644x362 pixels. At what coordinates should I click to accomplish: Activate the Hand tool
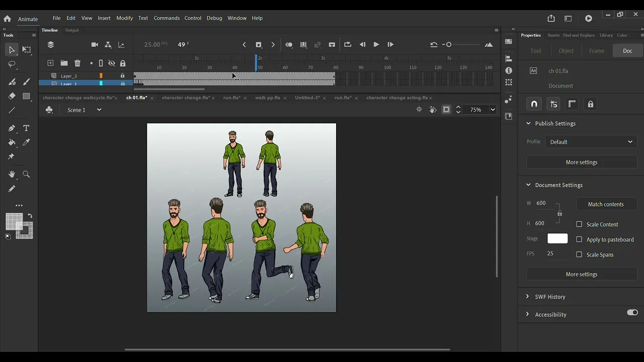pyautogui.click(x=12, y=174)
